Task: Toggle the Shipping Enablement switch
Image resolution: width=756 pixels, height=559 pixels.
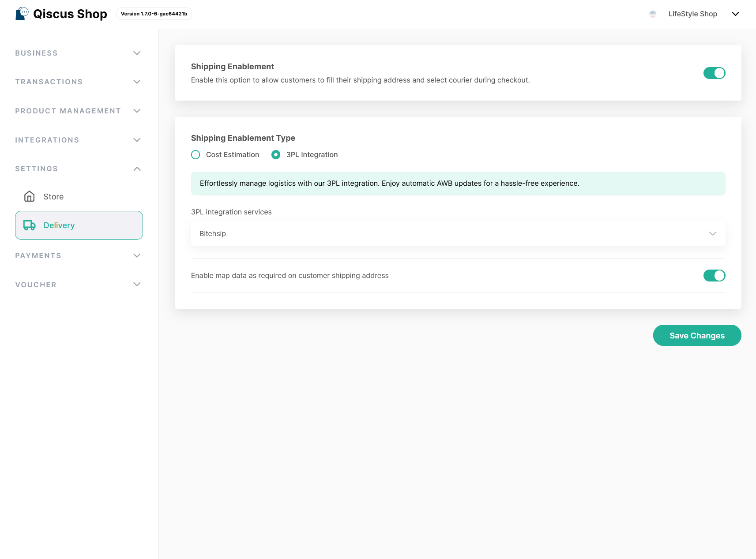Action: 714,73
